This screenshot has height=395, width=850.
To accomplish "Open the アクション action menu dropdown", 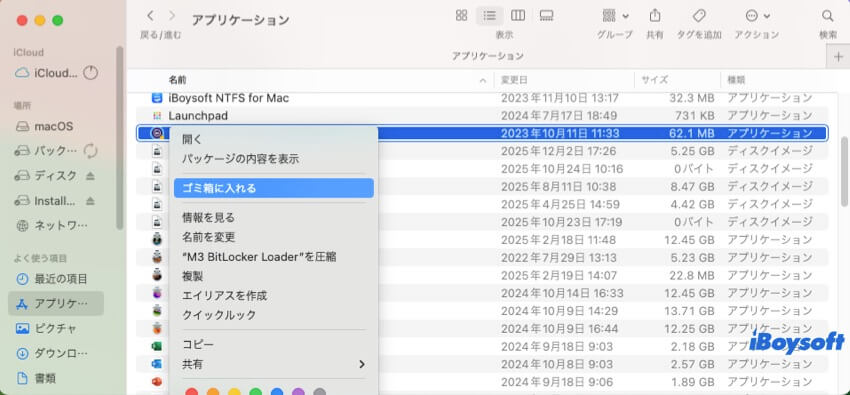I will tap(758, 16).
